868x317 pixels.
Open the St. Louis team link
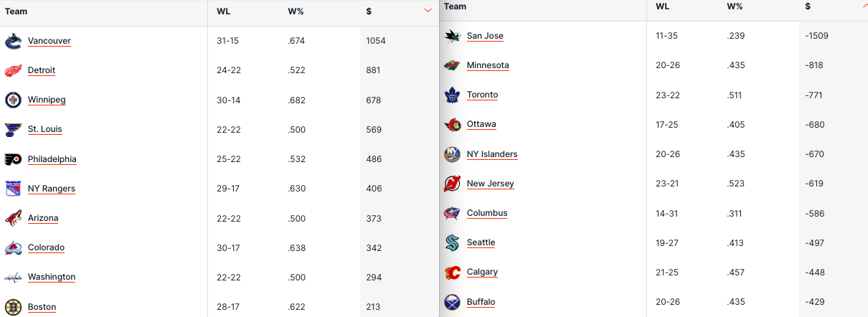[x=45, y=129]
